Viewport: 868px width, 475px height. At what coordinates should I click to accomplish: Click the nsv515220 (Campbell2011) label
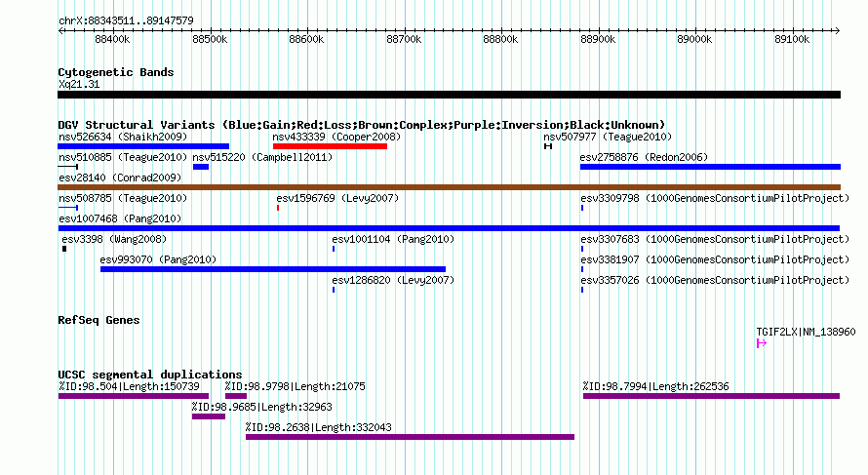coord(263,157)
